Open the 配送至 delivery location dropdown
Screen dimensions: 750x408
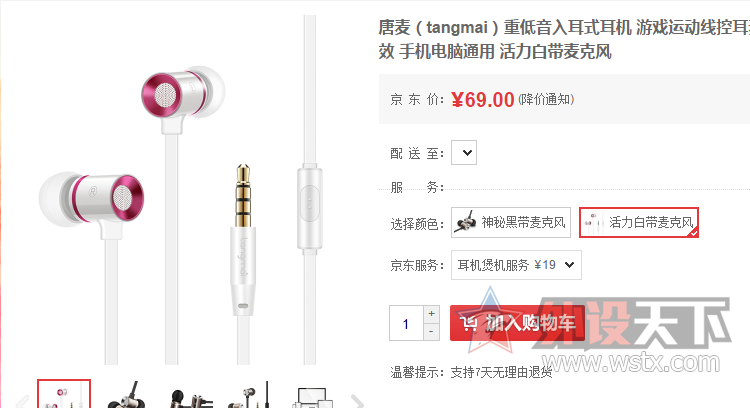click(464, 153)
